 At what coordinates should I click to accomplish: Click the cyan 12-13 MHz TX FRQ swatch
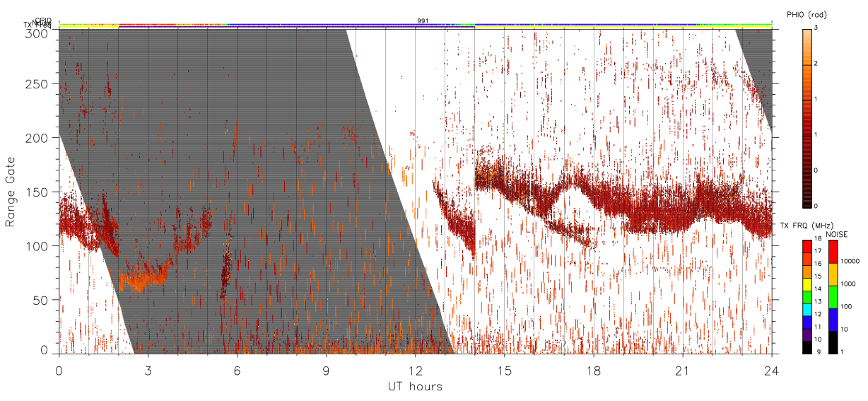pyautogui.click(x=807, y=309)
